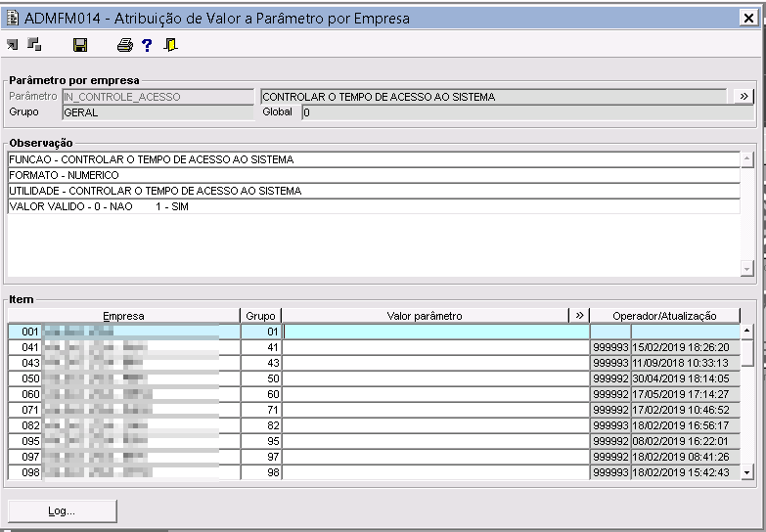
Task: Click the Grupo column header
Action: pyautogui.click(x=261, y=316)
